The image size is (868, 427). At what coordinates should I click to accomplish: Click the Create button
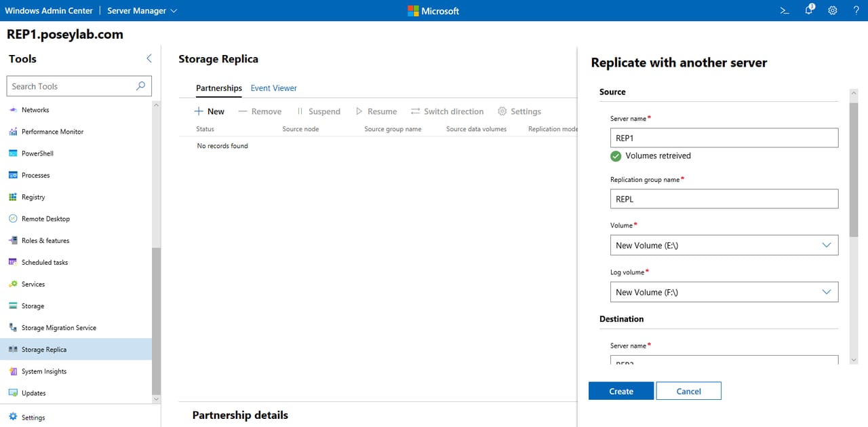620,390
